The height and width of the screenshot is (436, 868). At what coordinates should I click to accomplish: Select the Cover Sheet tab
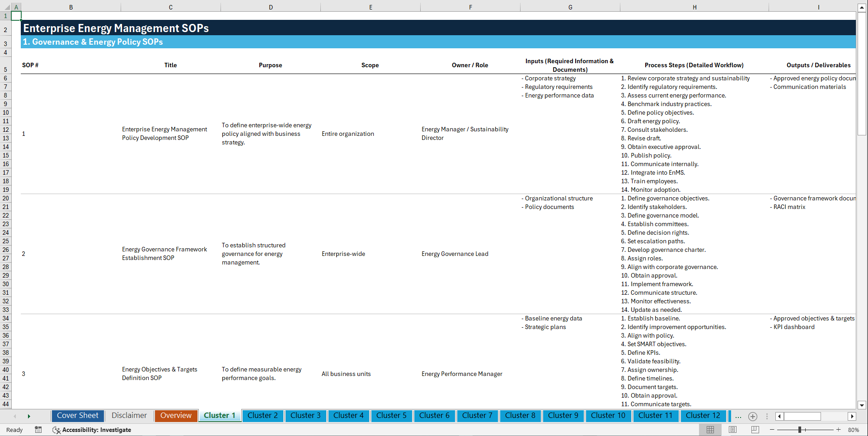pyautogui.click(x=77, y=415)
